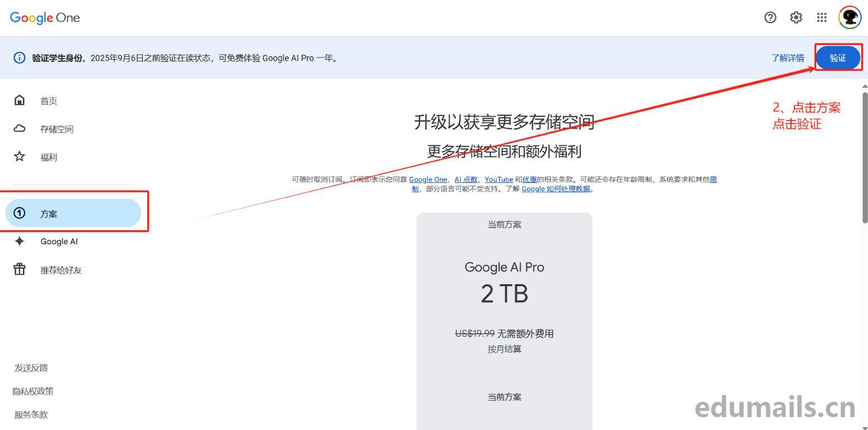Go to 首页 in the sidebar
Viewport: 868px width, 430px height.
(x=49, y=101)
